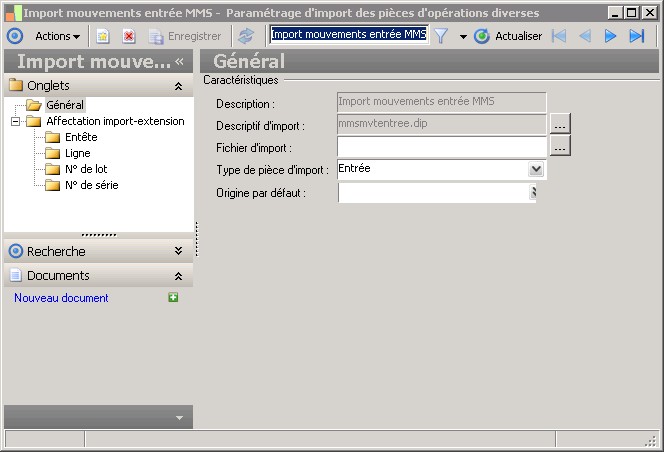Screen dimensions: 664x452
Task: Click the dotted splitter grip between the panels
Action: pyautogui.click(x=196, y=239)
